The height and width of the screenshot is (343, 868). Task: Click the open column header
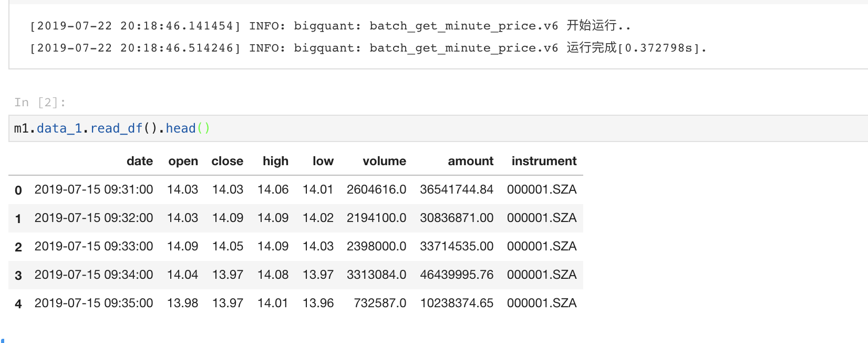click(x=183, y=161)
